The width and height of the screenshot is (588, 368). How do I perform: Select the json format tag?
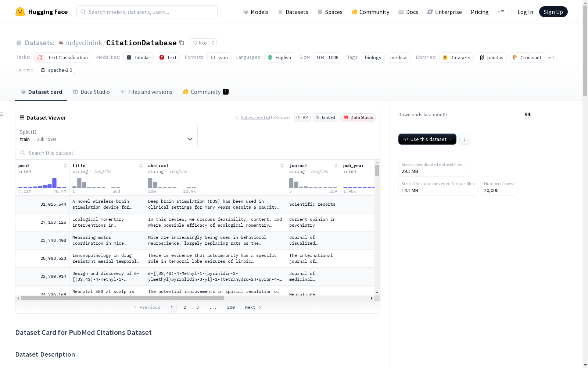[219, 57]
